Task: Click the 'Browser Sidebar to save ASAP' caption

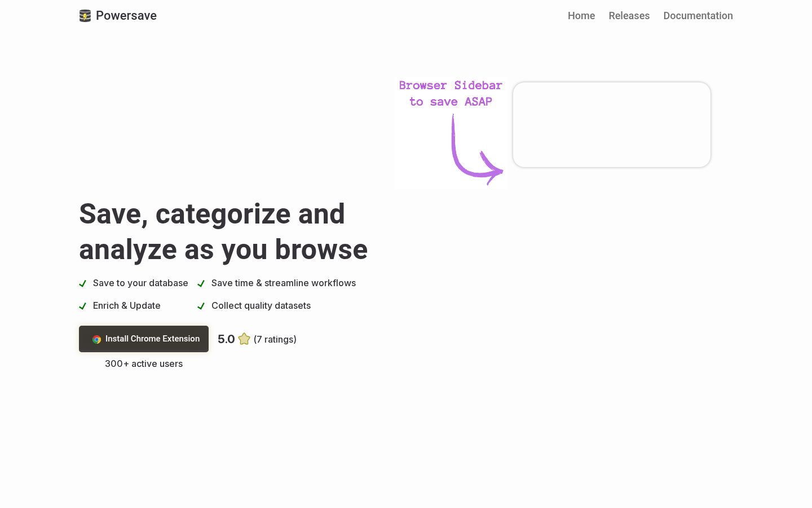Action: 451,93
